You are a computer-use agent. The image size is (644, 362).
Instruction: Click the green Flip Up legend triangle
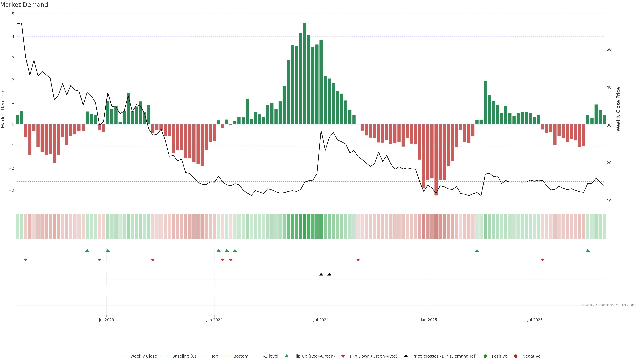click(x=287, y=356)
